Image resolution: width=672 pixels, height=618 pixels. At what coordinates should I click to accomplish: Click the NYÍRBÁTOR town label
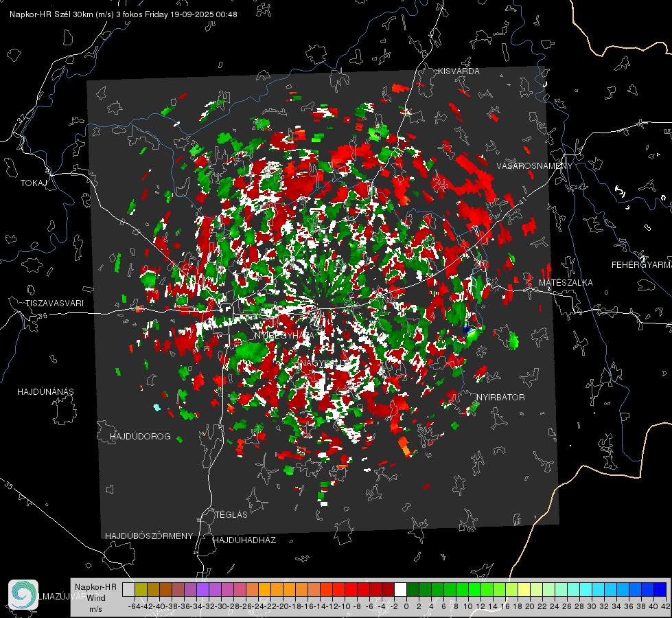[x=500, y=397]
